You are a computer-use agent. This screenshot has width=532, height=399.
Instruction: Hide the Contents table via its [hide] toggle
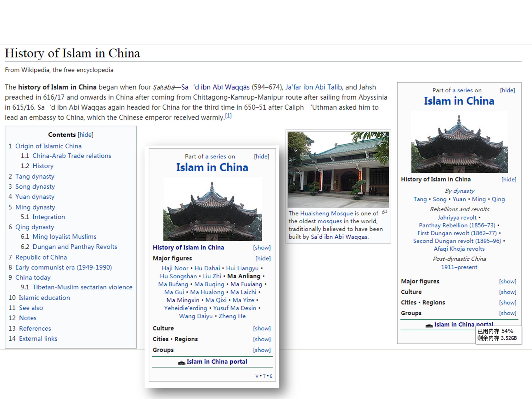85,135
